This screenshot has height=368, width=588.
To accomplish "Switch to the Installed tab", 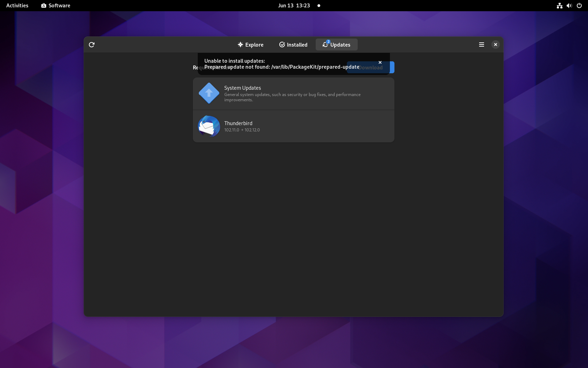I will [x=293, y=45].
